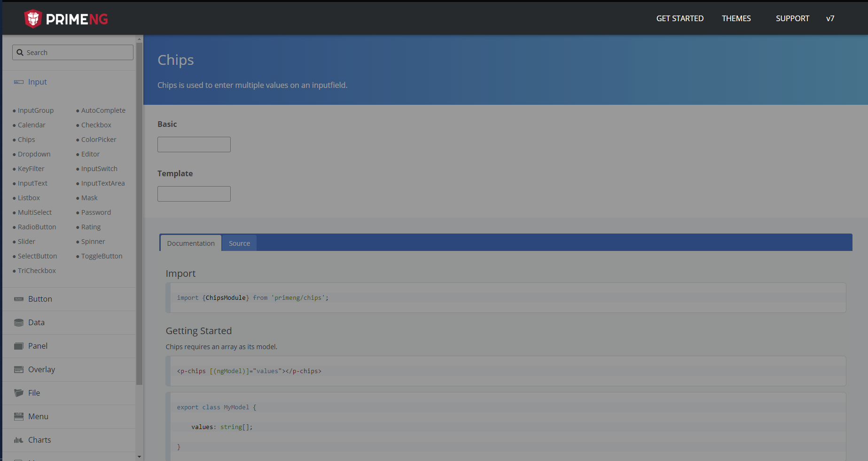Click the search magnifier icon

[x=20, y=52]
